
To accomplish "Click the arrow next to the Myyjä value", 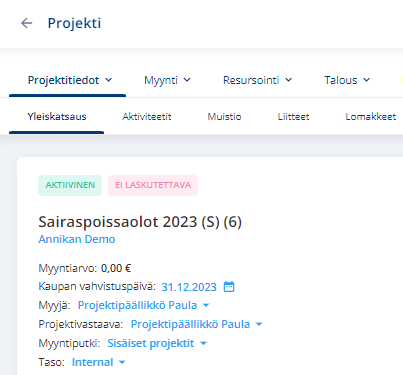I will click(206, 305).
